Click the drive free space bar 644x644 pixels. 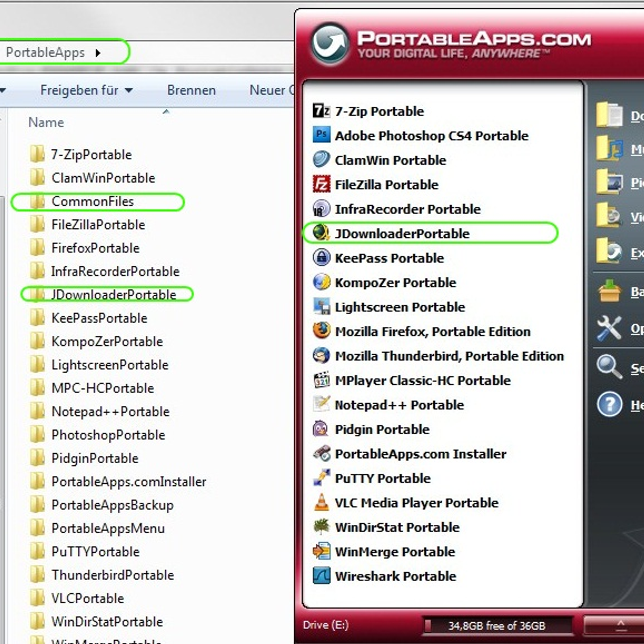[497, 625]
